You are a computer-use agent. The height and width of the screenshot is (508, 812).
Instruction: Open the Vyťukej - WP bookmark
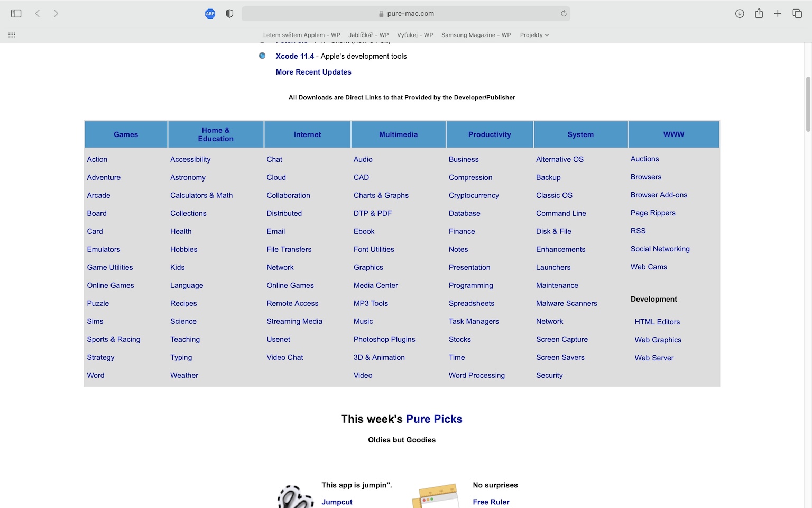(x=415, y=35)
